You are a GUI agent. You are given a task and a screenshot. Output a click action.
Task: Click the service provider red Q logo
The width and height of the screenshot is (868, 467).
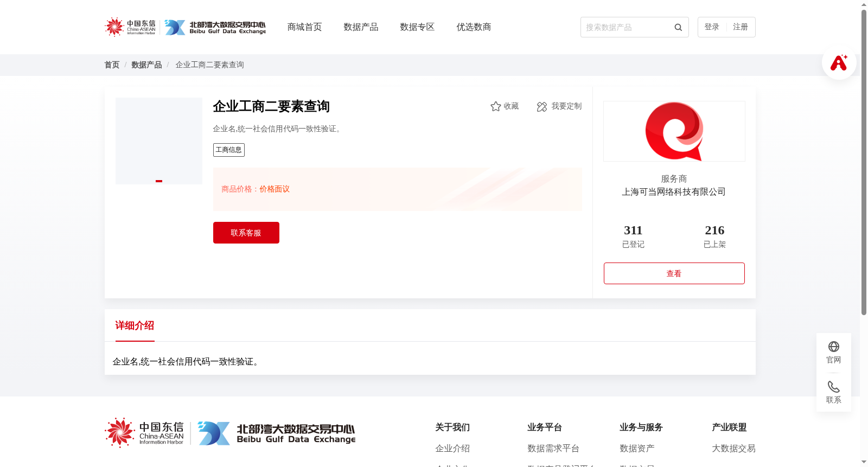[674, 131]
